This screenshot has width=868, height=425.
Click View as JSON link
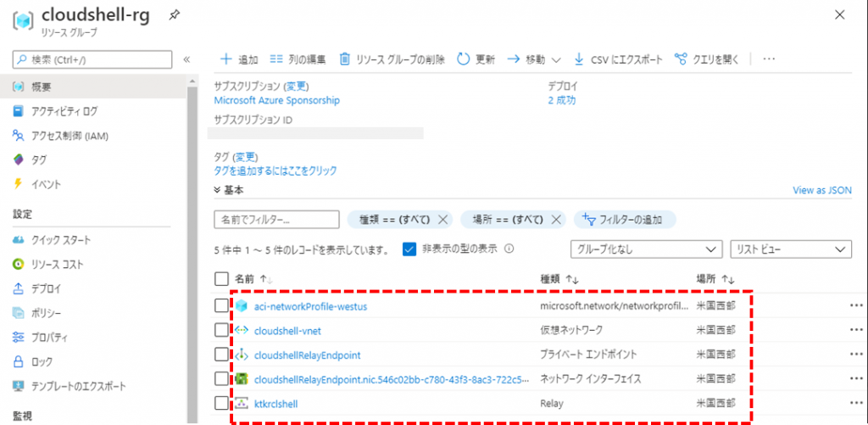click(x=822, y=190)
